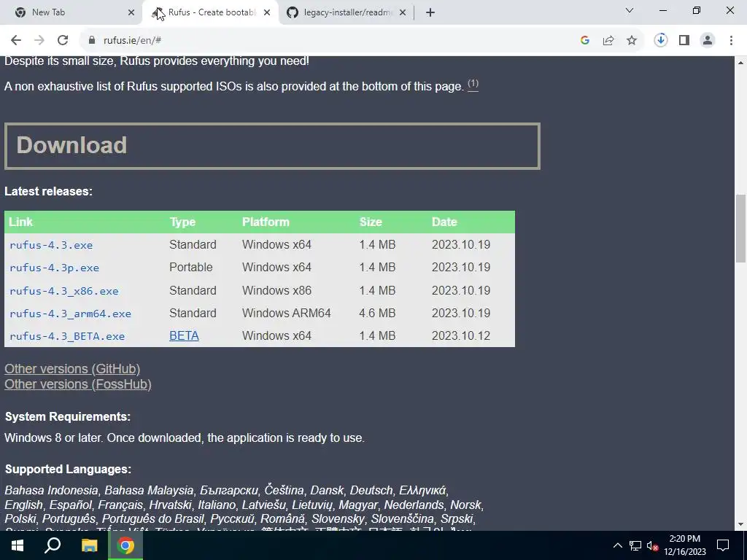747x560 pixels.
Task: Open the Chrome three-dot menu
Action: (x=731, y=41)
